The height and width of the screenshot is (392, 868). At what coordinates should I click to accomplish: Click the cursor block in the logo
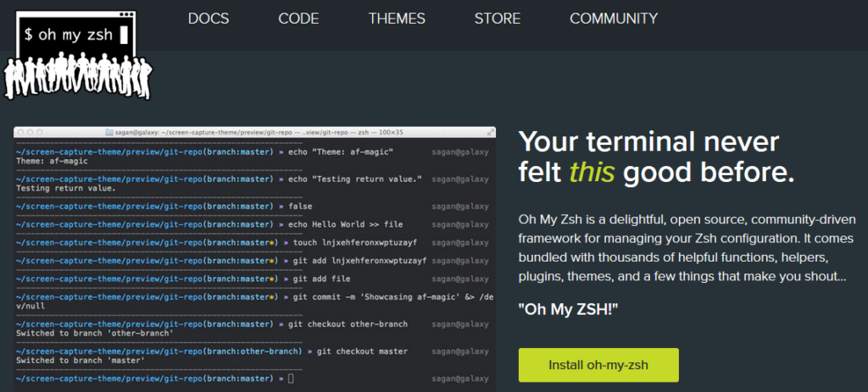pyautogui.click(x=125, y=36)
